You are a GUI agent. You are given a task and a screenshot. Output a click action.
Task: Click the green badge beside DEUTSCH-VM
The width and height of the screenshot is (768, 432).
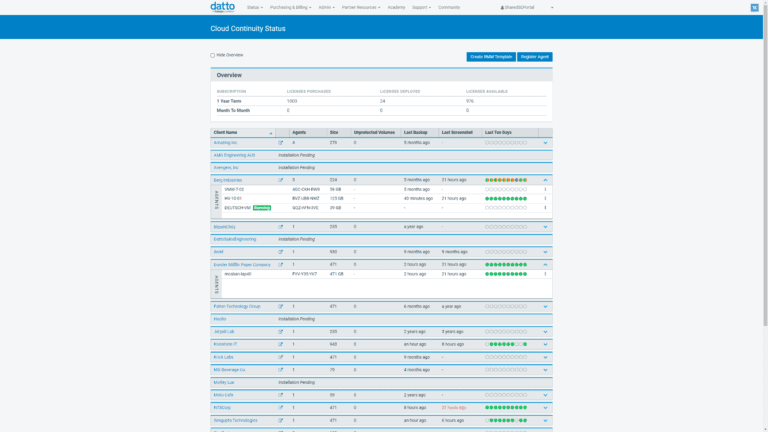[x=262, y=208]
